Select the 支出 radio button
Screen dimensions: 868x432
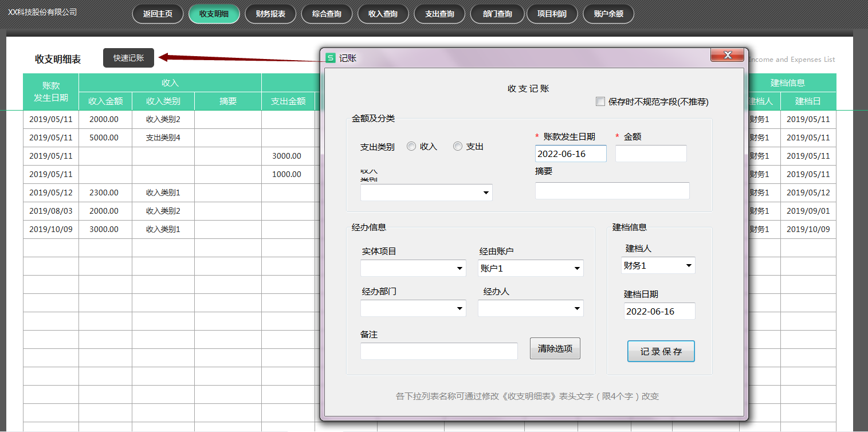[458, 147]
